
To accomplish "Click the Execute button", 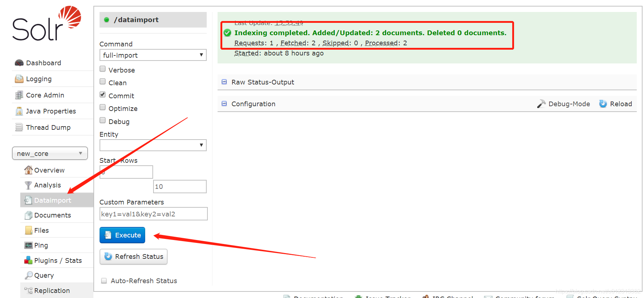I will (122, 235).
